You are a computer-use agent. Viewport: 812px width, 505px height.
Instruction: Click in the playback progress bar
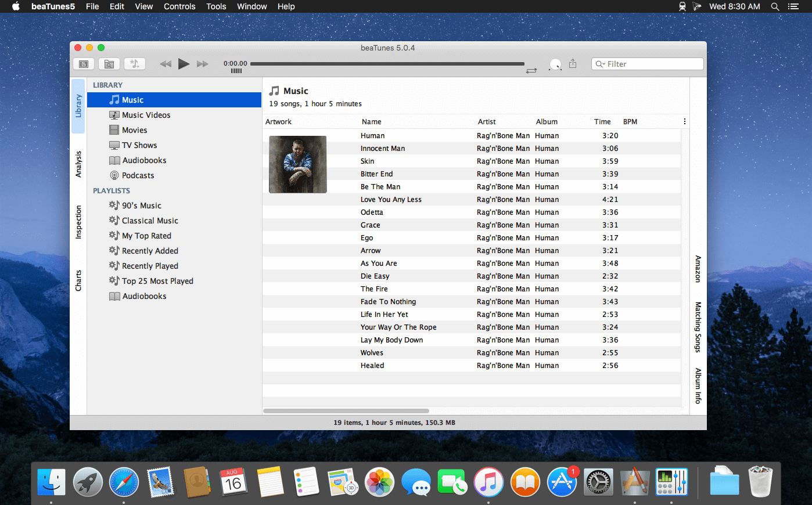click(387, 64)
